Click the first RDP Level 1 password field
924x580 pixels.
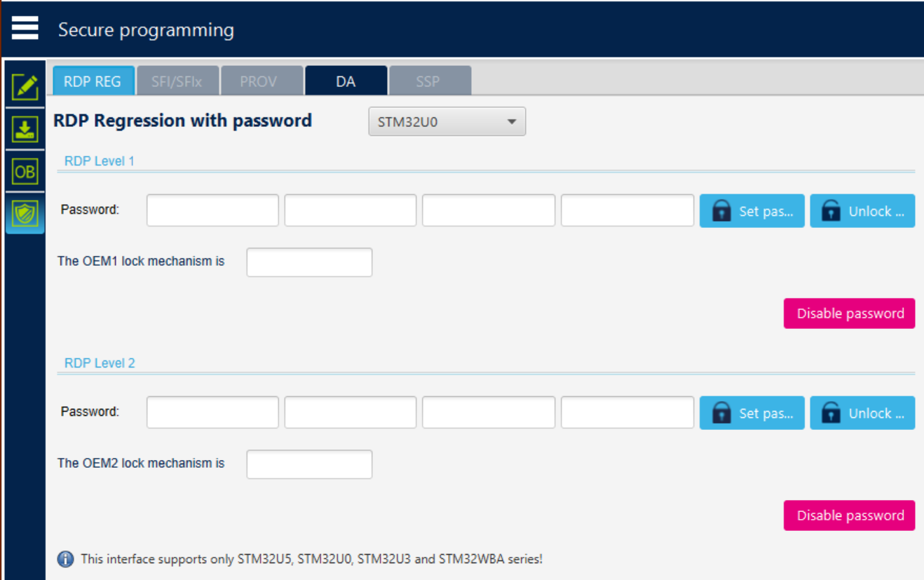point(212,210)
